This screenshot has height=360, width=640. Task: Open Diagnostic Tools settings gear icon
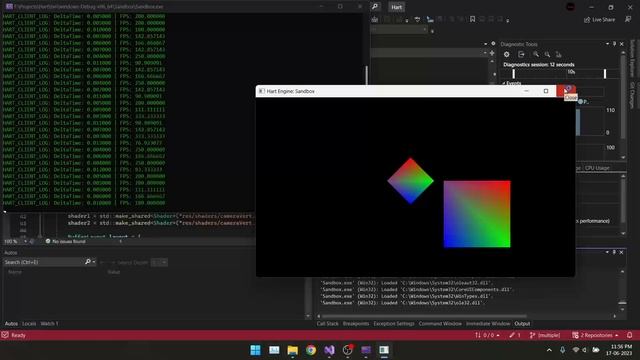[507, 54]
